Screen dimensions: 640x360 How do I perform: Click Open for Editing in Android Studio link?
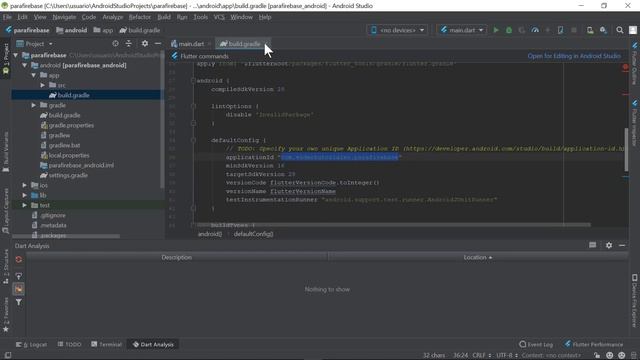574,56
